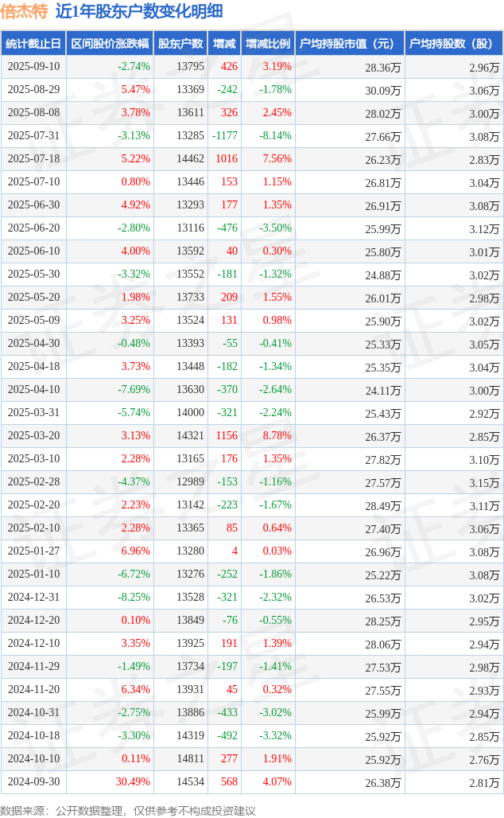Click the 户均持股数（股） column header
Screen dimensions: 504x818
453,44
